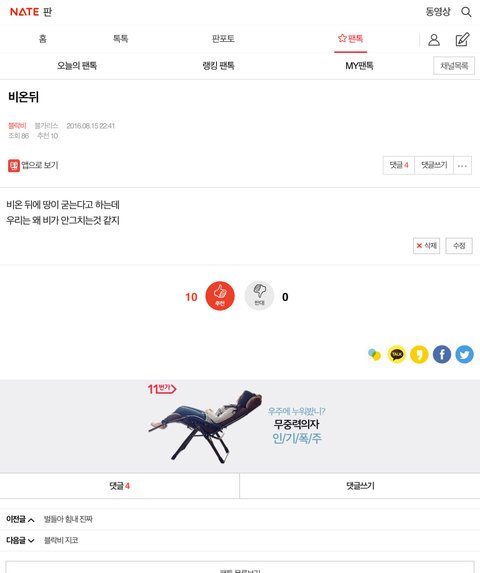Share to Twitter icon
This screenshot has height=573, width=480.
tap(464, 354)
